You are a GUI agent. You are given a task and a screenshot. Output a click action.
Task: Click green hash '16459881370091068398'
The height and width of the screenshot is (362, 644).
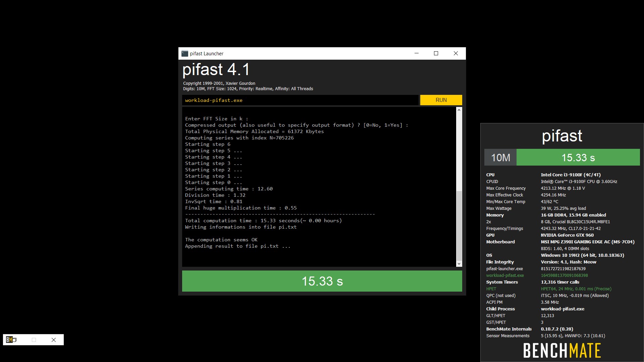pos(565,276)
